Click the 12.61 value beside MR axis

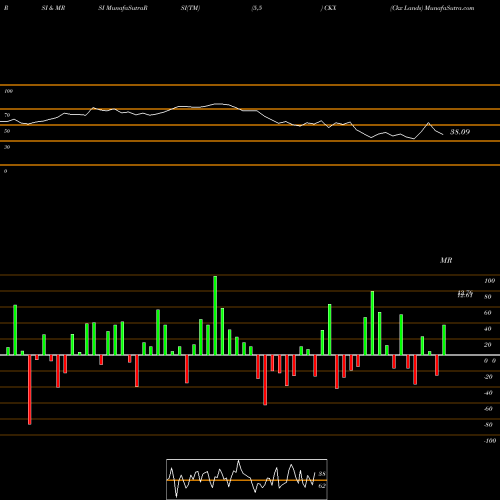tap(465, 295)
